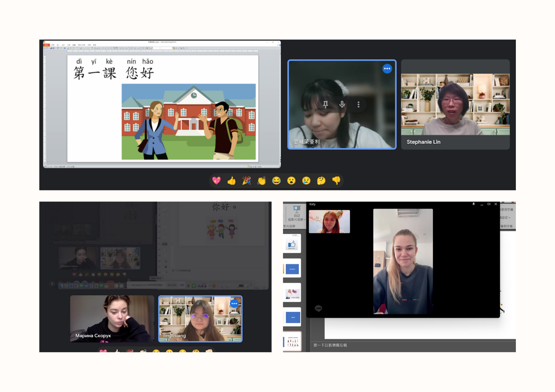Select the Stephanie Lin video tile
The width and height of the screenshot is (555, 392).
[455, 105]
